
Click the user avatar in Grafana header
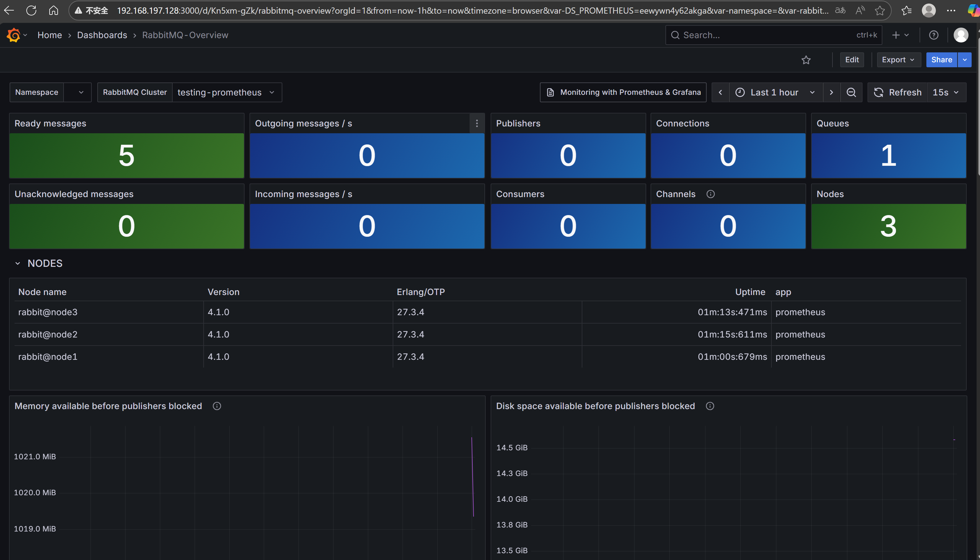(961, 35)
